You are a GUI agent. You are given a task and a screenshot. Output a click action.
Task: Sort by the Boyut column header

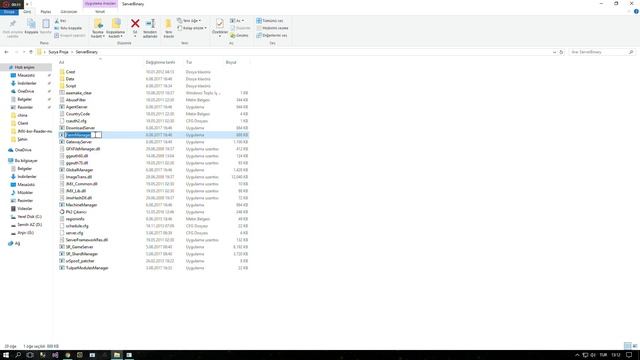click(x=231, y=62)
